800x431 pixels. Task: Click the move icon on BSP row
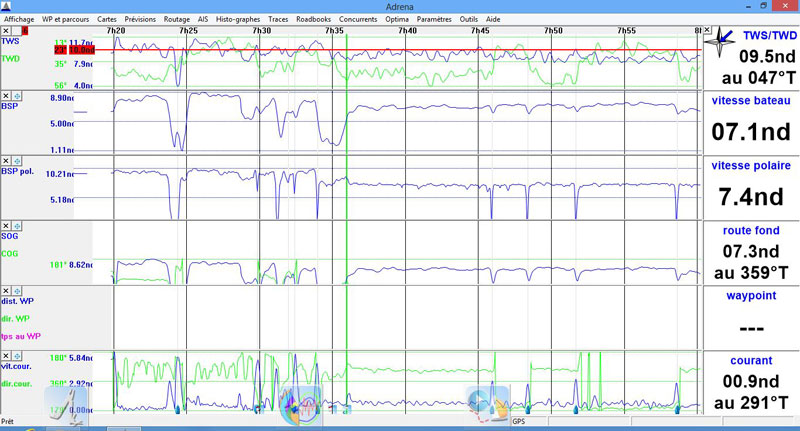pyautogui.click(x=17, y=96)
